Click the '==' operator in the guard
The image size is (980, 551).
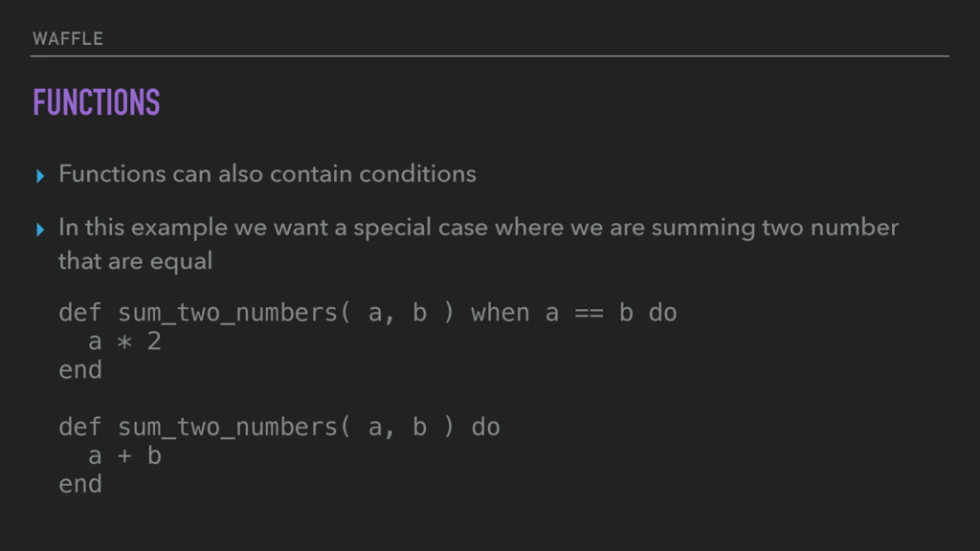pyautogui.click(x=589, y=313)
